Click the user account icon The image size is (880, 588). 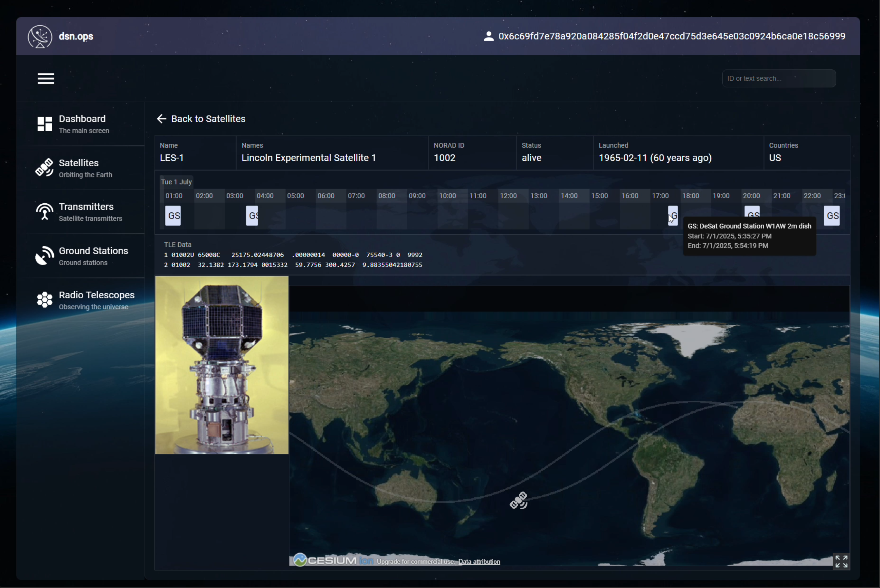click(x=488, y=36)
